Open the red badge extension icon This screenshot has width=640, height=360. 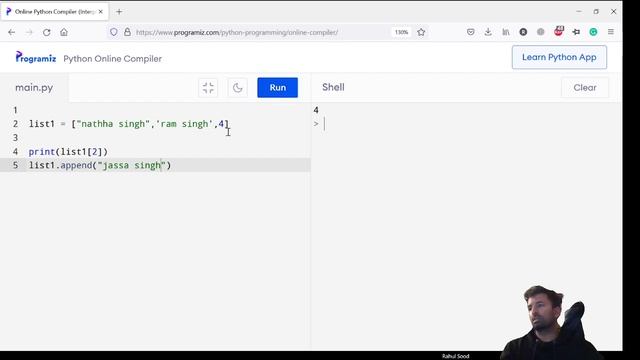(558, 31)
